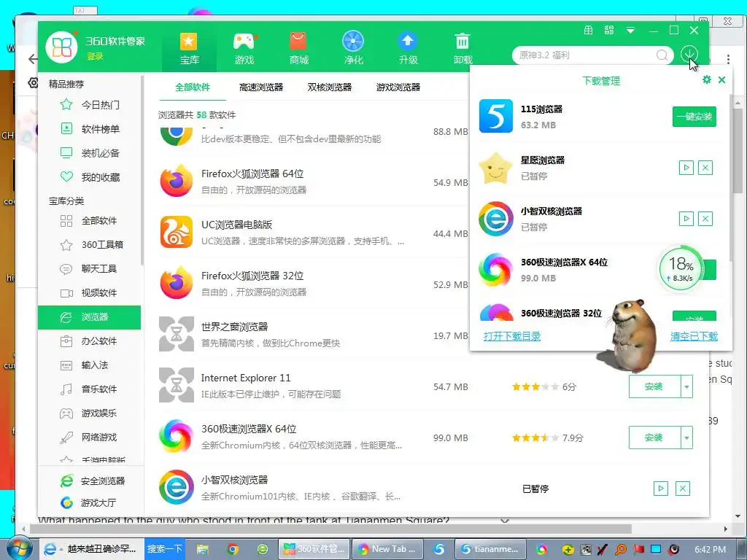Open 安全浏览器 shortcut at sidebar bottom
The height and width of the screenshot is (560, 747).
click(93, 481)
